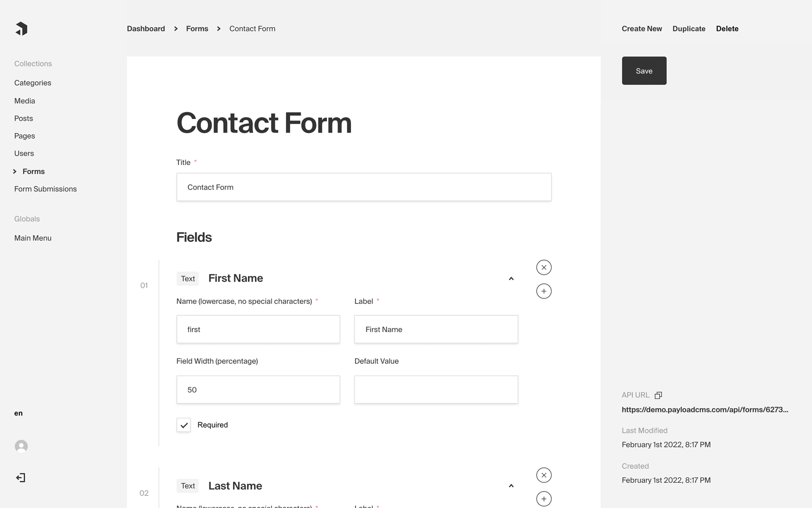Navigate to Forms via the breadcrumb
Screen dimensions: 812x508
tap(197, 29)
